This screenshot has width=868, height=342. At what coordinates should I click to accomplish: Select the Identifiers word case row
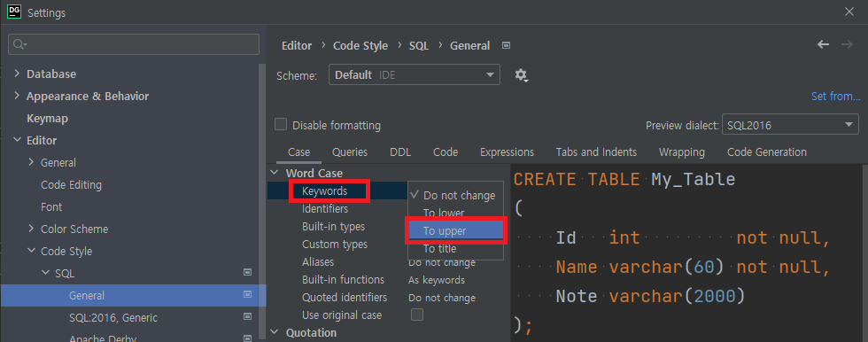[x=325, y=208]
